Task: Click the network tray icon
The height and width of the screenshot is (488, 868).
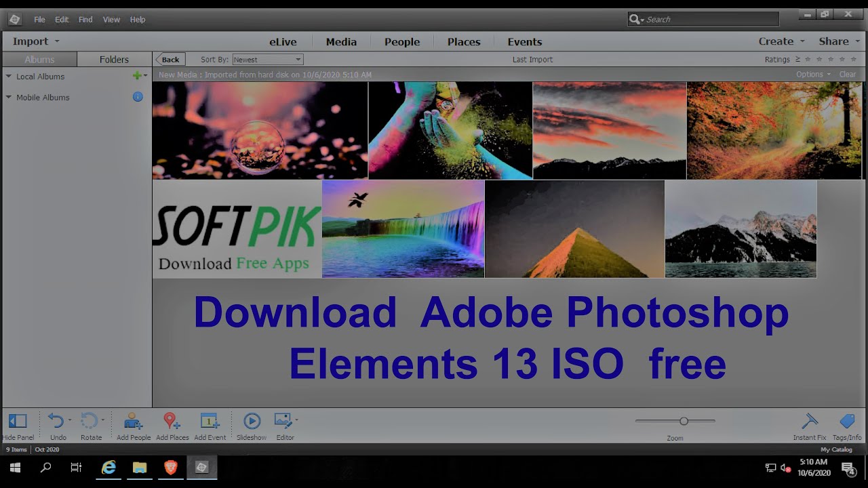Action: click(770, 468)
